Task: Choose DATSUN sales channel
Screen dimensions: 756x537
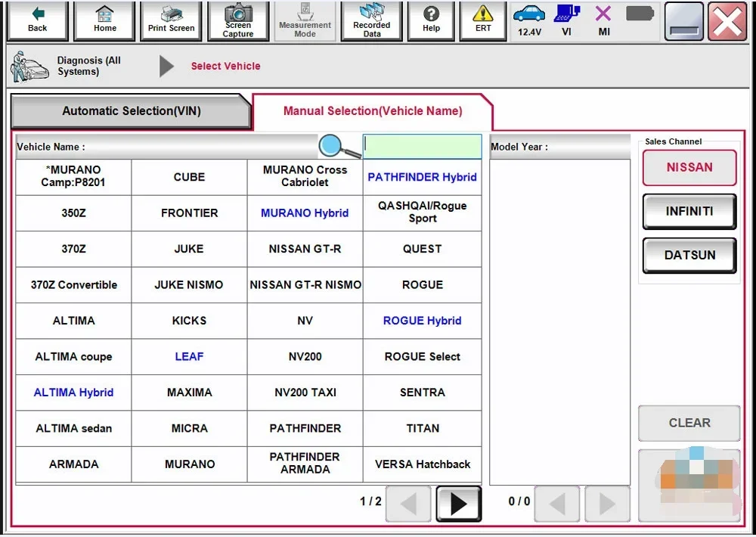Action: [x=689, y=256]
